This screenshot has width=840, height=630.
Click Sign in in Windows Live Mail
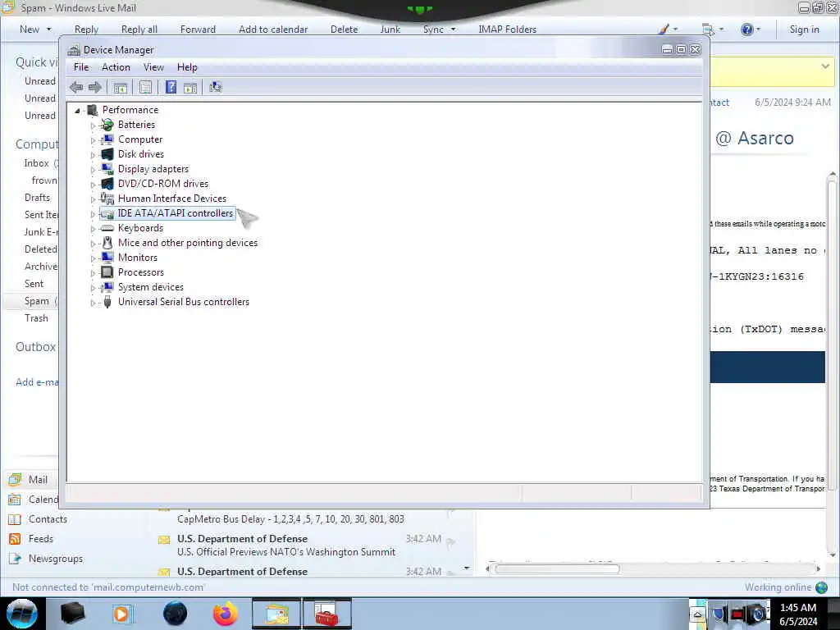tap(804, 30)
